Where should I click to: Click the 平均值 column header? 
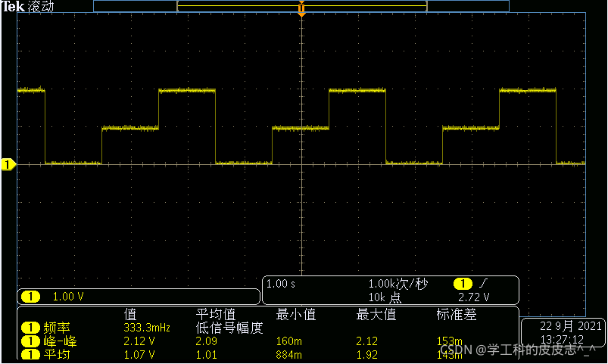(216, 314)
